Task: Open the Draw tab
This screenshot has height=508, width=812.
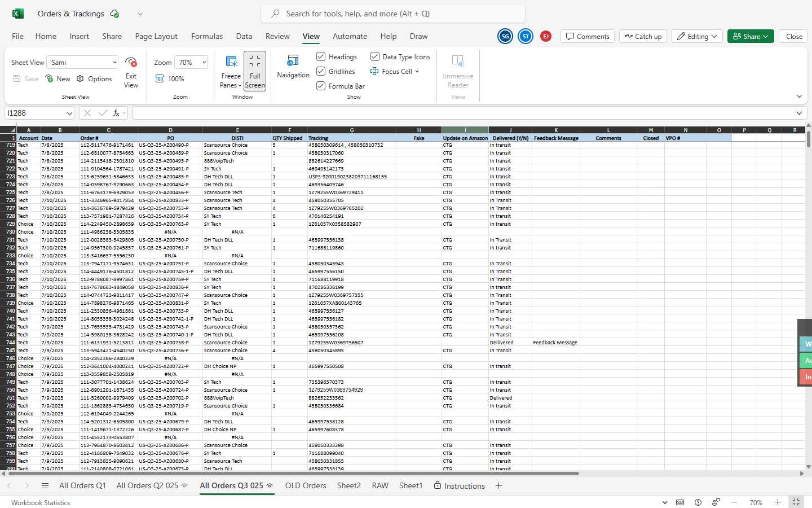Action: click(x=418, y=36)
